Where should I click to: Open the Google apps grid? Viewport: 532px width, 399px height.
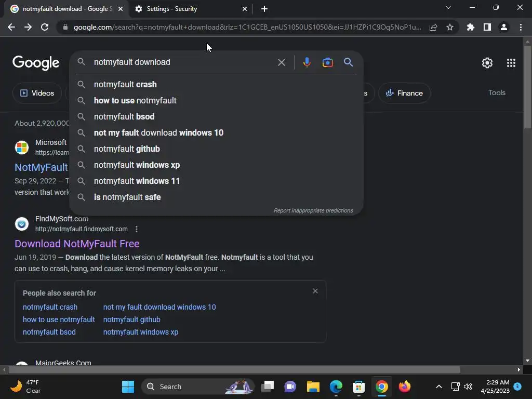(x=511, y=63)
